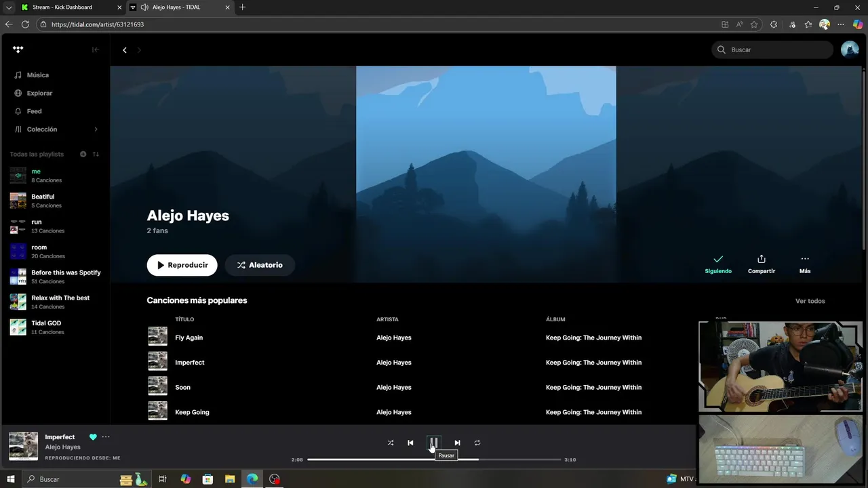The width and height of the screenshot is (868, 488).
Task: Open the Más options menu
Action: coord(805,264)
